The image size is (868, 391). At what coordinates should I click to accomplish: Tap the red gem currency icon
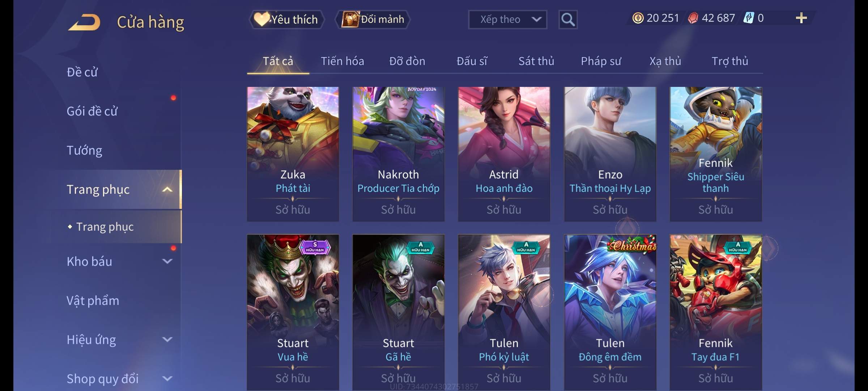click(693, 18)
